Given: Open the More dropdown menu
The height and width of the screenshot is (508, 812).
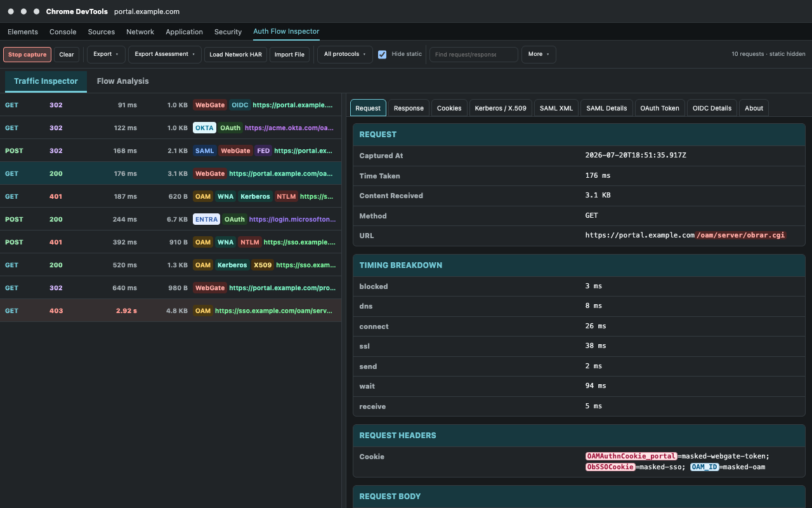Looking at the screenshot, I should point(539,55).
